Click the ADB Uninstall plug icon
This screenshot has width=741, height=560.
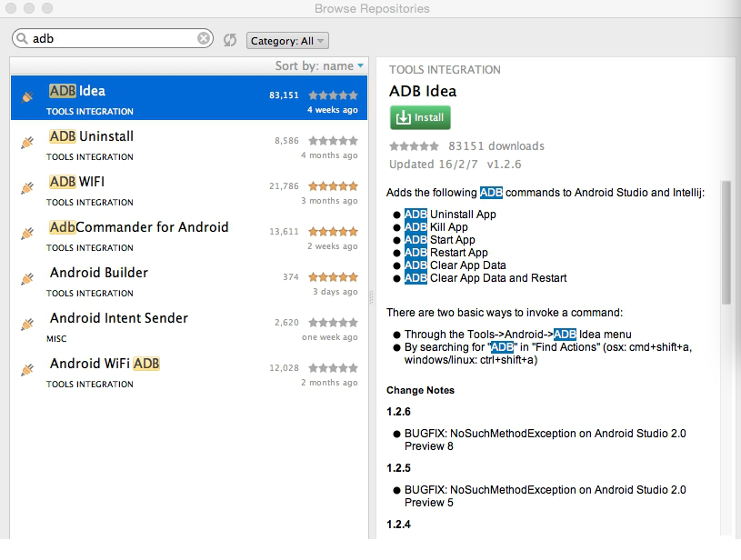click(27, 142)
